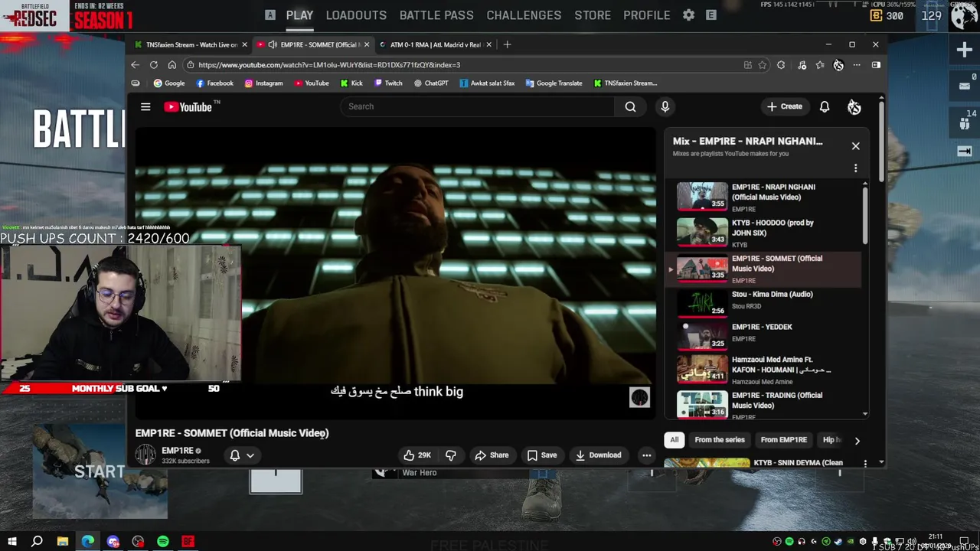Open the browser settings and more ellipsis
980x551 pixels.
857,65
